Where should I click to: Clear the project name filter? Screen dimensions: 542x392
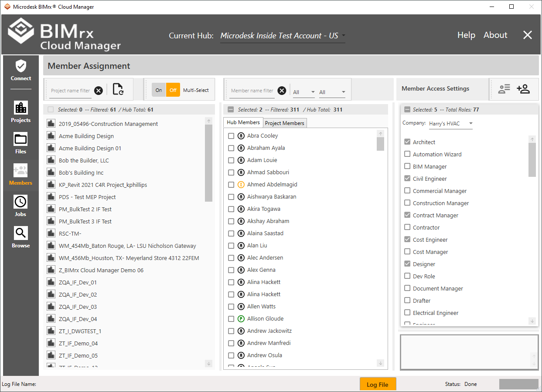tap(99, 91)
